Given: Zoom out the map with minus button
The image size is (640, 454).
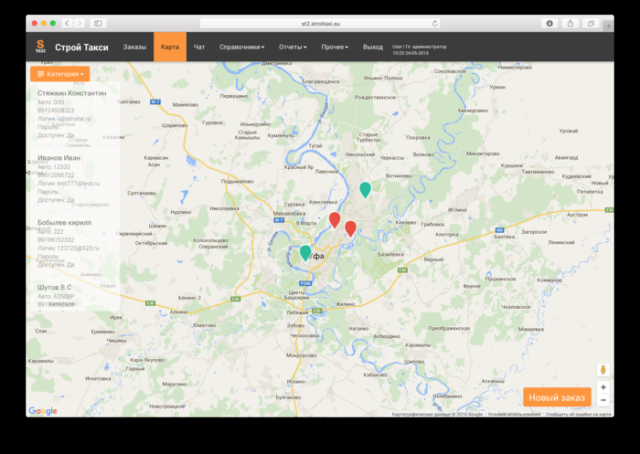Looking at the screenshot, I should click(603, 400).
